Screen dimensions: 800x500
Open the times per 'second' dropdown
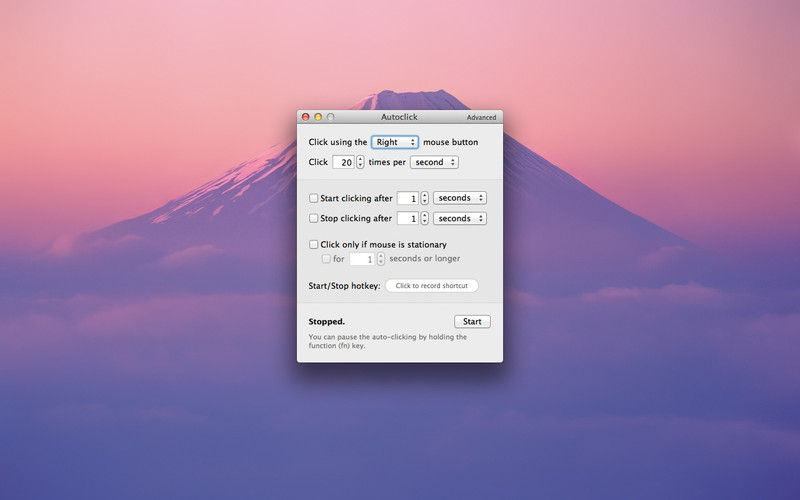coord(434,162)
